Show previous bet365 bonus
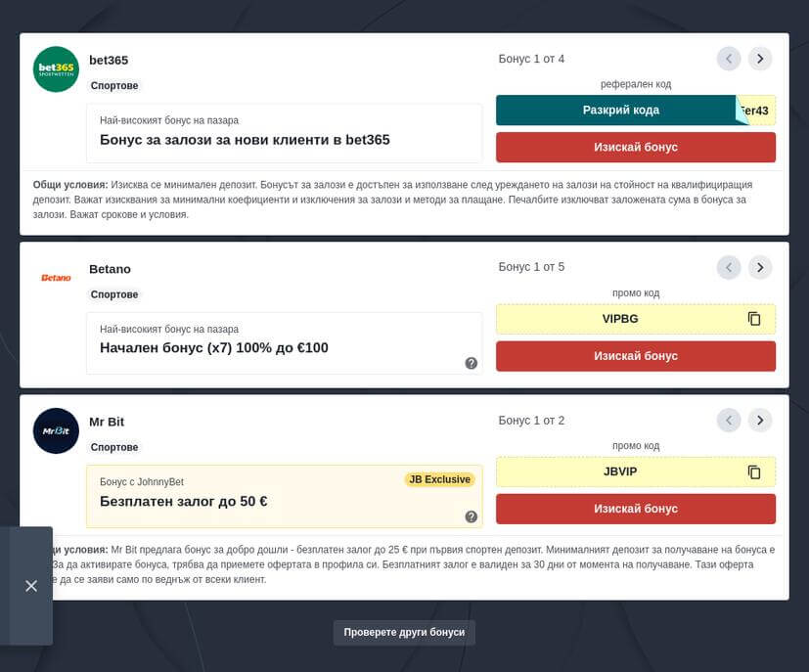Viewport: 809px width, 672px height. (x=729, y=59)
